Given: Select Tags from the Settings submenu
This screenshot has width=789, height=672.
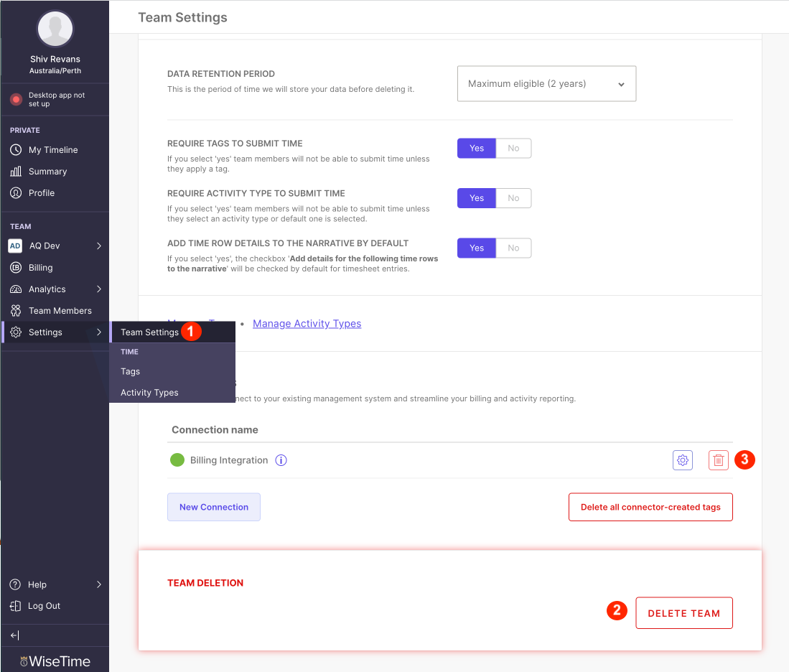Looking at the screenshot, I should click(x=130, y=371).
